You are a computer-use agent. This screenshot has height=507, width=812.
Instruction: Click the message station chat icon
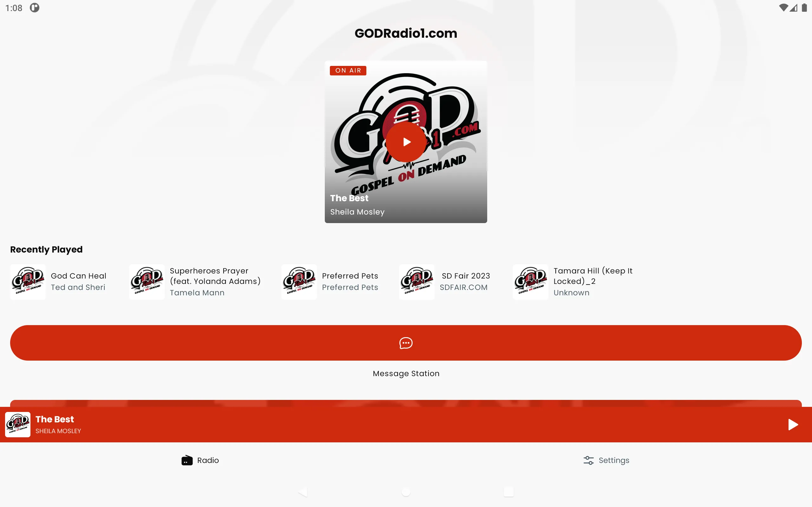coord(406,343)
